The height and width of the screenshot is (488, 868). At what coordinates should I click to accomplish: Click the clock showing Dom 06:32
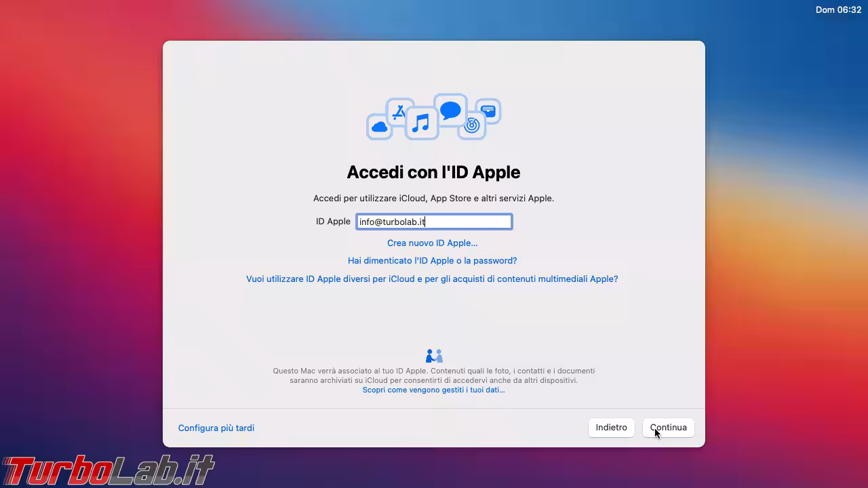[x=838, y=9]
